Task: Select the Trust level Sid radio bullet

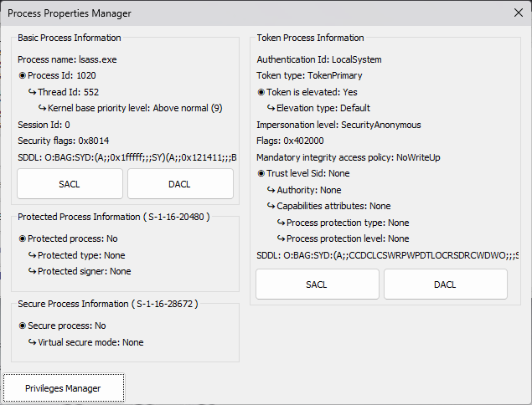Action: point(261,173)
